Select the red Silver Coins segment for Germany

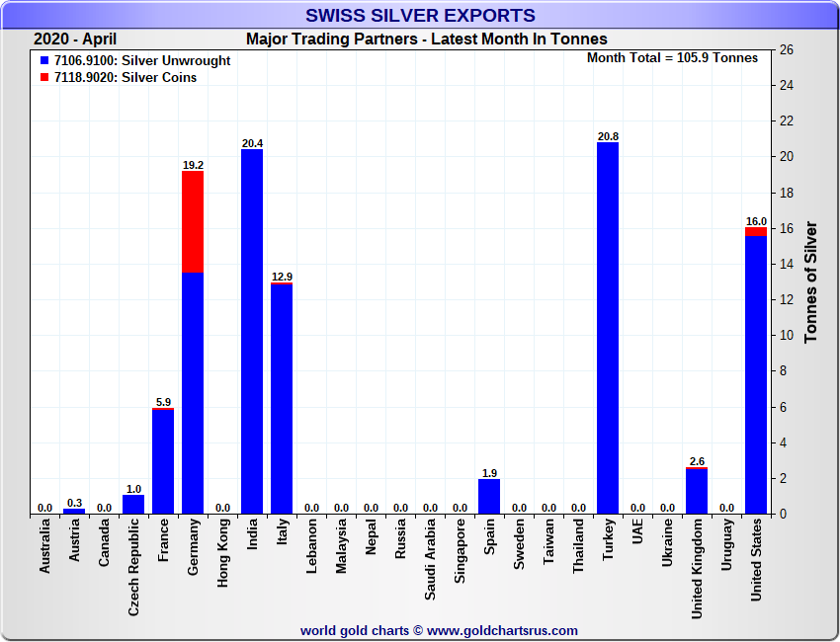193,221
